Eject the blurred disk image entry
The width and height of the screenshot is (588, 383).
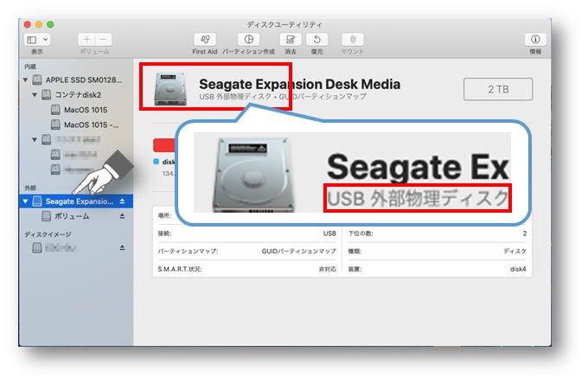point(122,248)
